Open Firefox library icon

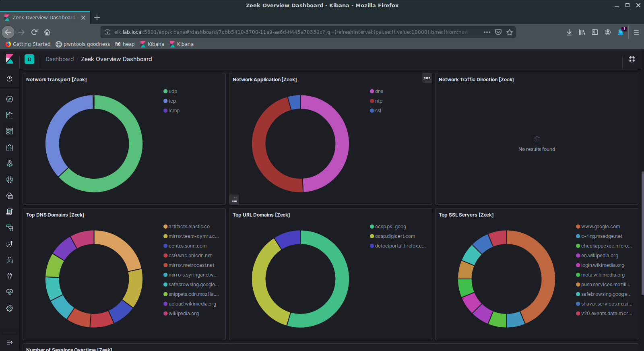pyautogui.click(x=582, y=32)
